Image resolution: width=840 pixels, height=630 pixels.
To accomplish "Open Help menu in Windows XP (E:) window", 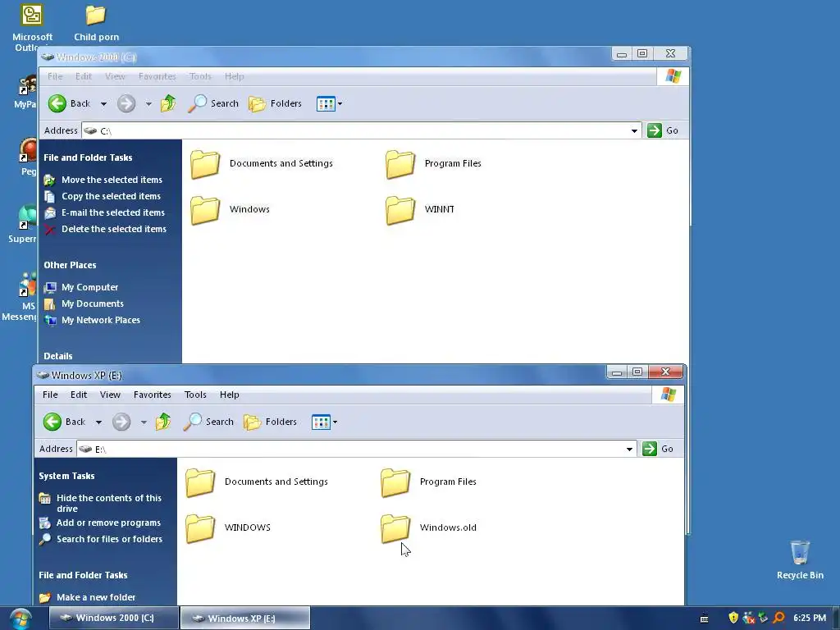I will pyautogui.click(x=230, y=395).
